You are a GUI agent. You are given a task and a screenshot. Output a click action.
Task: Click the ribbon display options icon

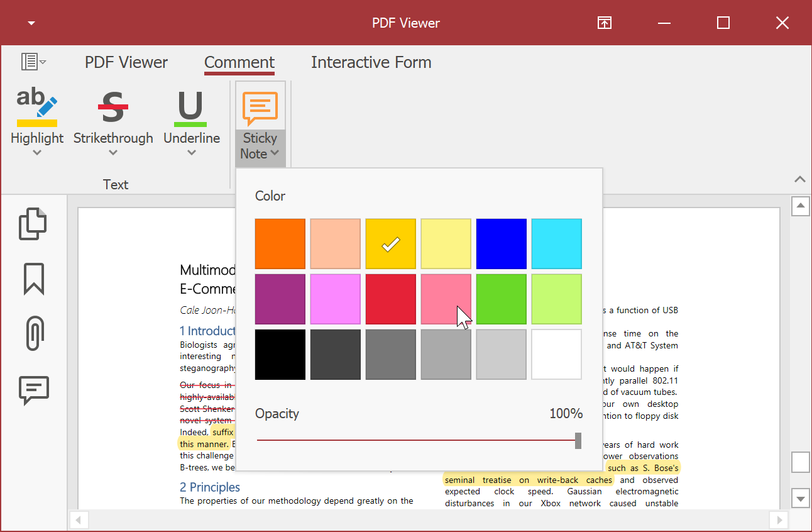[x=604, y=23]
